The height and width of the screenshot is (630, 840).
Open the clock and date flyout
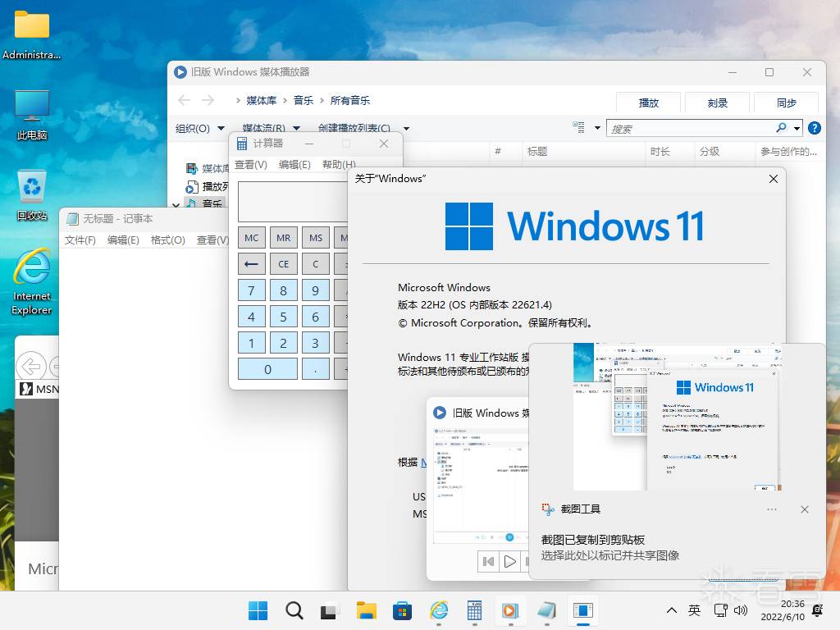pyautogui.click(x=783, y=610)
